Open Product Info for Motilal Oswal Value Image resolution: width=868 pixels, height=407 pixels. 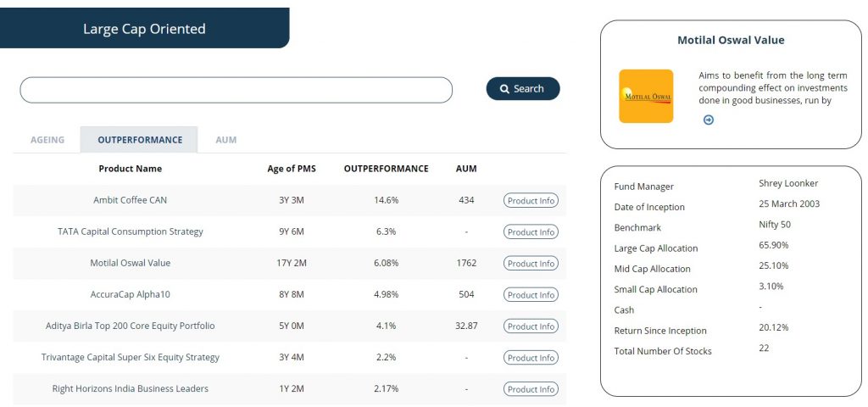[x=531, y=264]
